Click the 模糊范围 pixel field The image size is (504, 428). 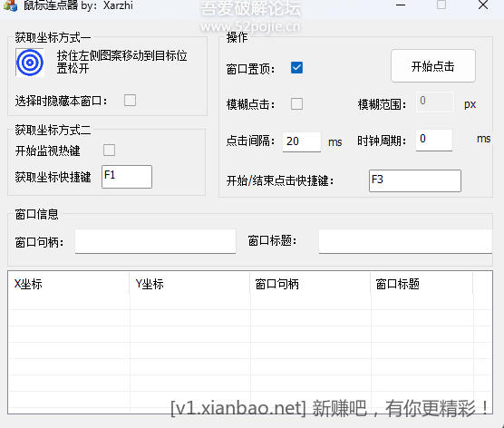[x=435, y=102]
